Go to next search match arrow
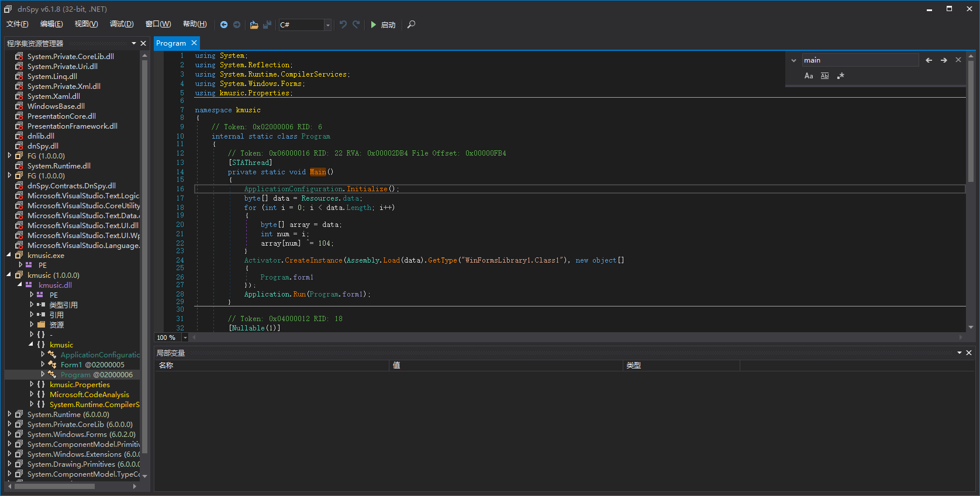 (944, 60)
